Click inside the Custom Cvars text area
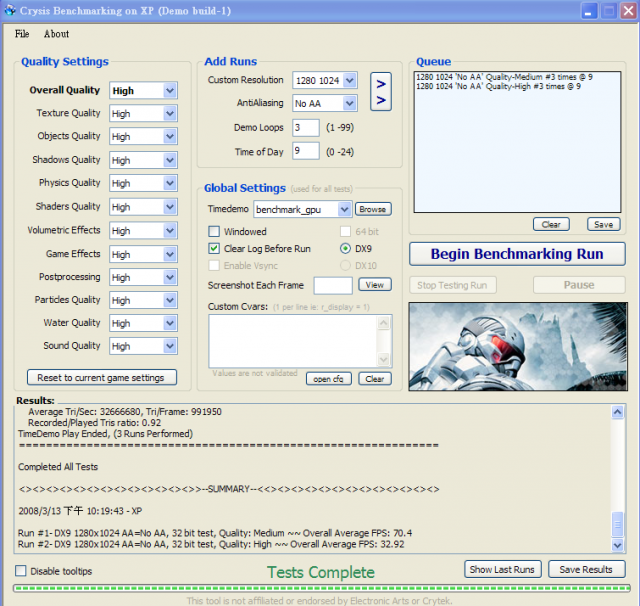Screen dimensions: 640x606 [293, 341]
